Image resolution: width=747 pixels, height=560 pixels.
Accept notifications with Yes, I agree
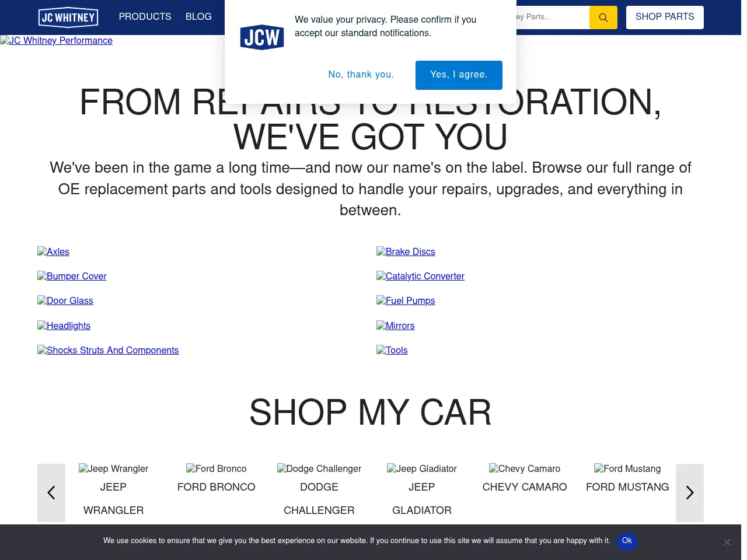[458, 75]
